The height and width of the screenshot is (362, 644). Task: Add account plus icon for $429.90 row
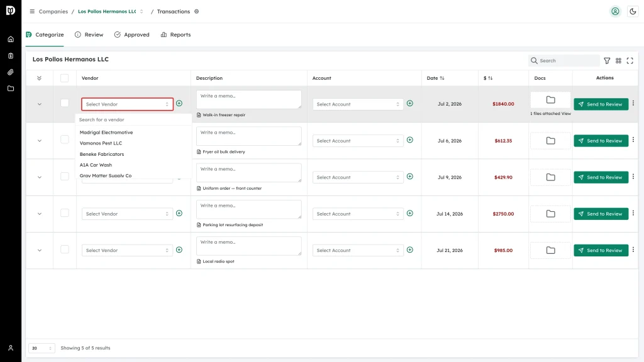pos(410,177)
